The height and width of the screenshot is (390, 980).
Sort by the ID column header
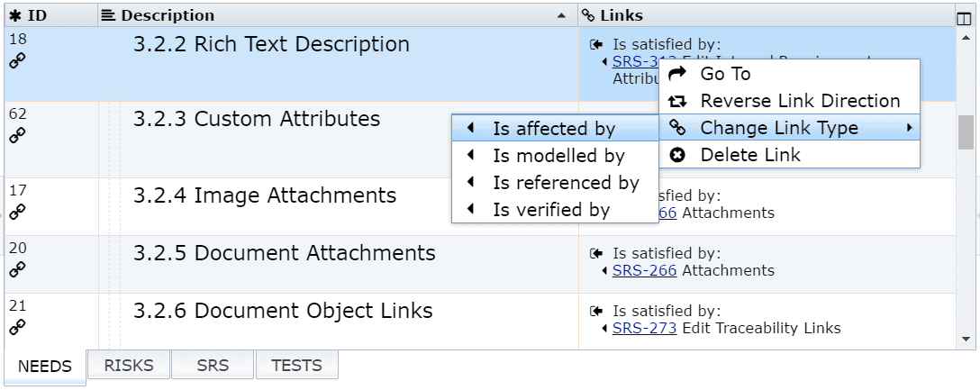pyautogui.click(x=51, y=15)
